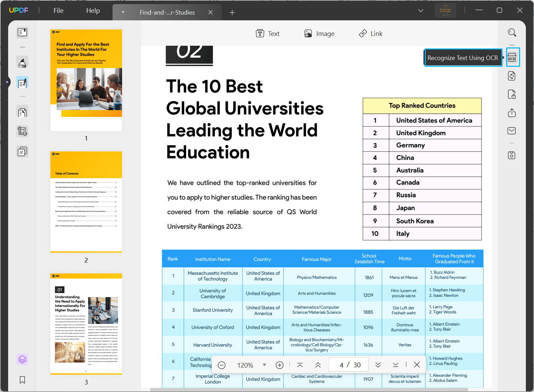The width and height of the screenshot is (534, 392).
Task: Send file by email icon
Action: pos(512,131)
